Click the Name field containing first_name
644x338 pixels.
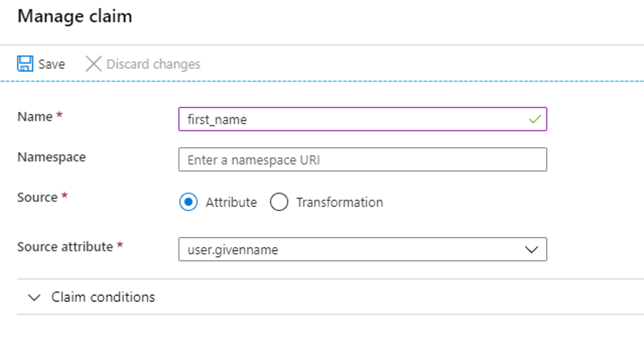(x=363, y=119)
